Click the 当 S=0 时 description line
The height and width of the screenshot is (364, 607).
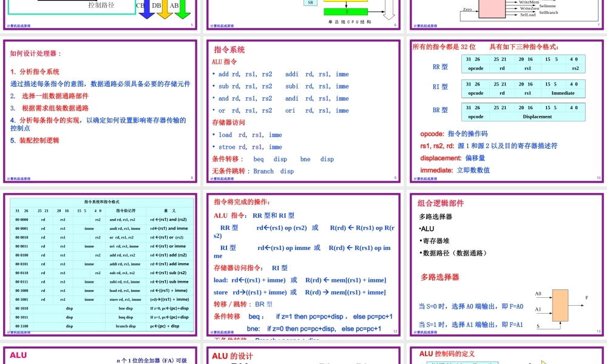click(x=471, y=306)
